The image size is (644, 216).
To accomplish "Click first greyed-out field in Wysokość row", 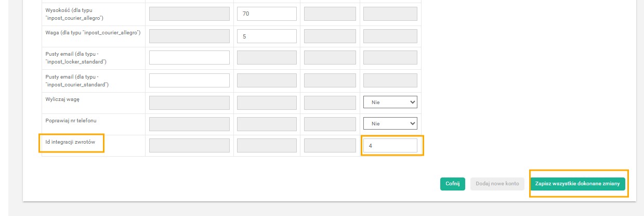I will [189, 14].
